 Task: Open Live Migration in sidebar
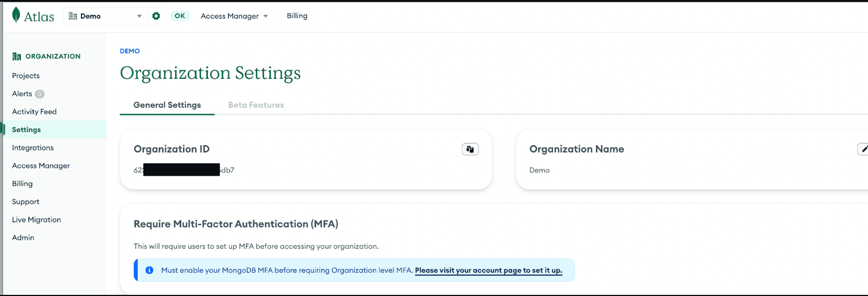coord(36,220)
